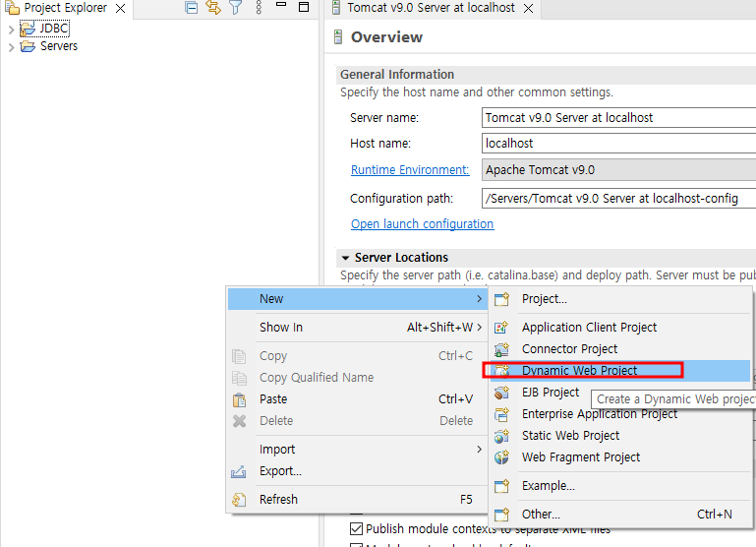The height and width of the screenshot is (547, 756).
Task: Click the Other... wizard icon
Action: pyautogui.click(x=502, y=515)
